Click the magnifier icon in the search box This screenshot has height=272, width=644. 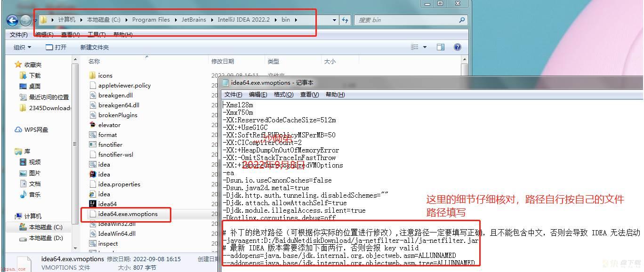(x=462, y=20)
